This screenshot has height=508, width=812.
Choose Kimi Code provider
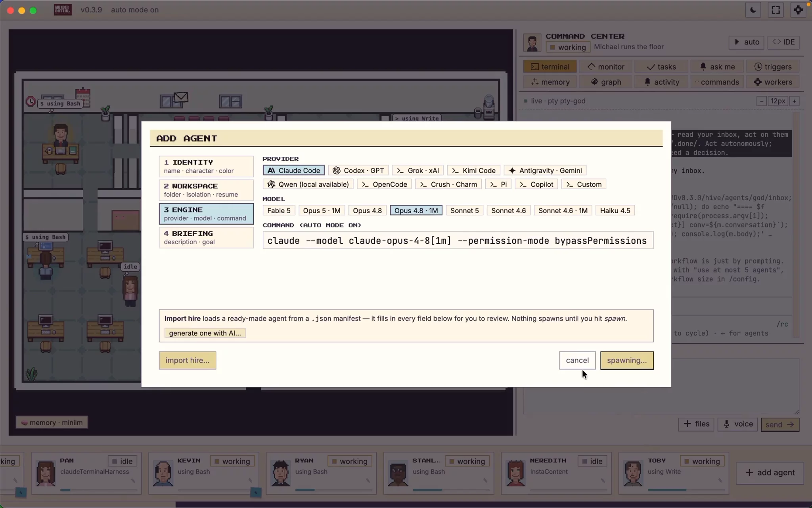(473, 170)
